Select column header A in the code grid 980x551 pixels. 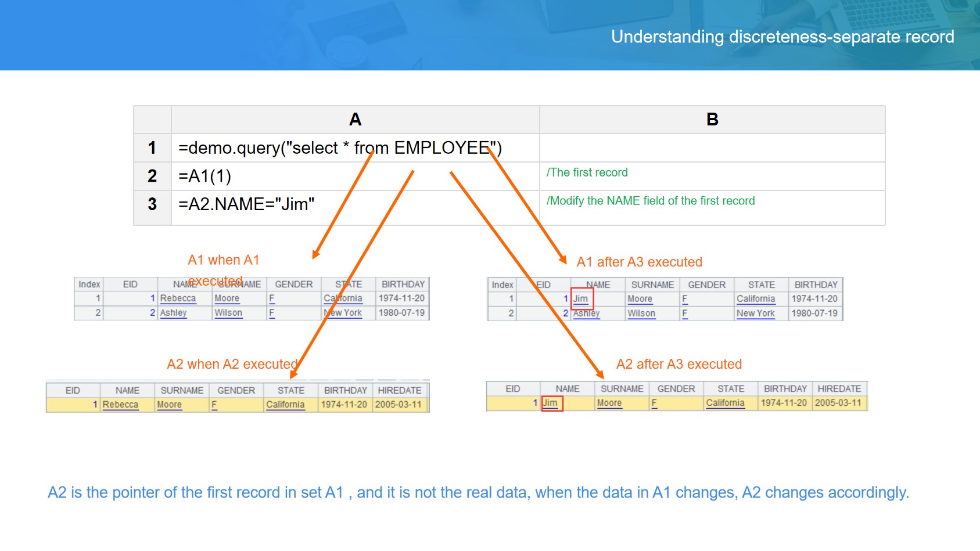[x=355, y=120]
